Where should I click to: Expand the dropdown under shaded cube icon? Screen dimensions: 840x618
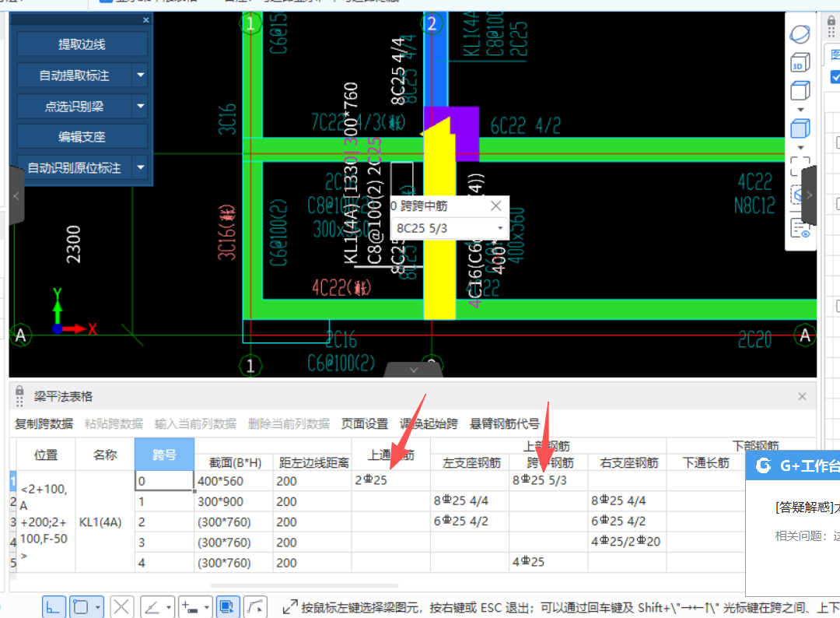(800, 147)
